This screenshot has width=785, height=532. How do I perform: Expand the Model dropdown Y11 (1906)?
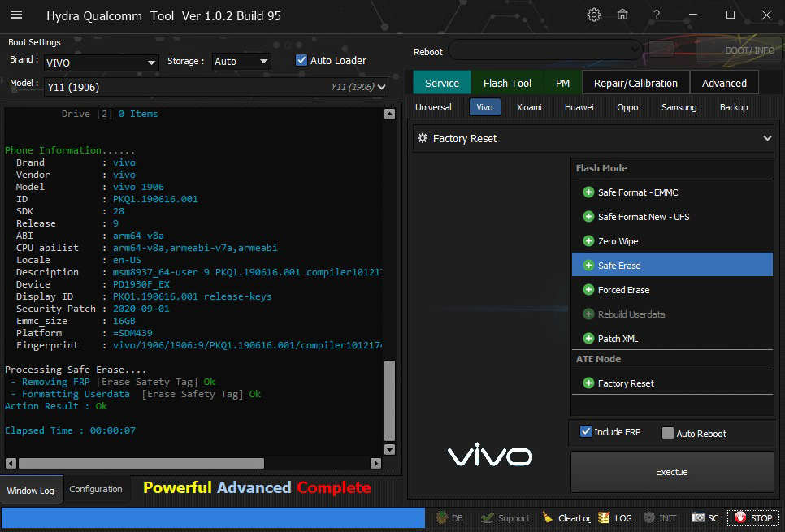[x=216, y=87]
